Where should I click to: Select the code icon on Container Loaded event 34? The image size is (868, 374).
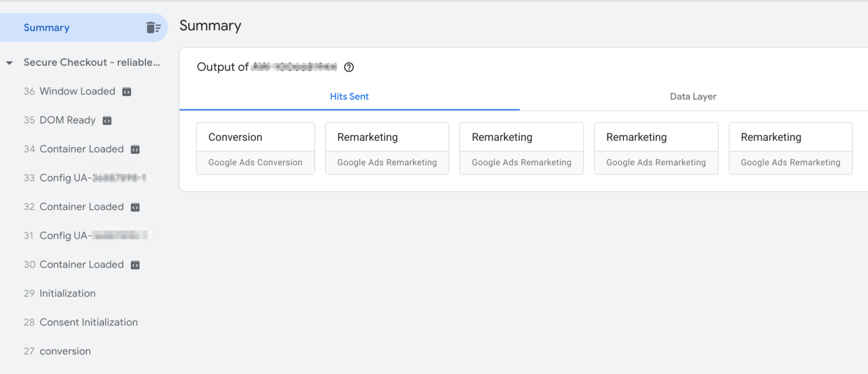pyautogui.click(x=134, y=149)
